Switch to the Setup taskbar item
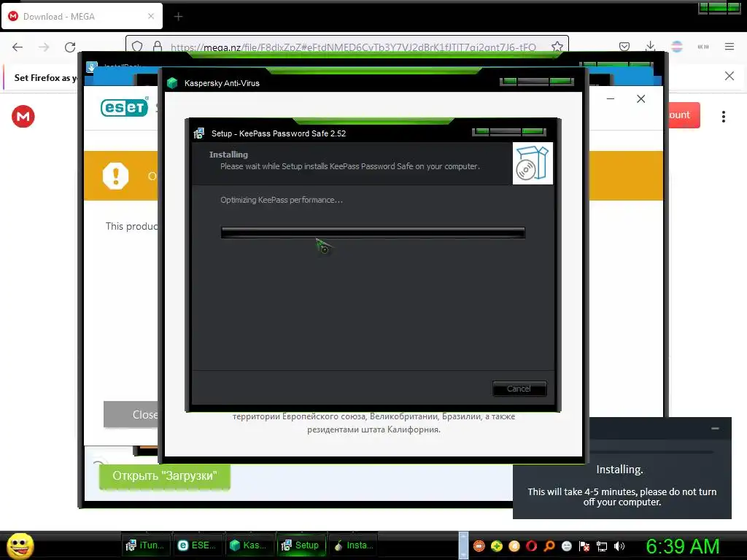 point(301,545)
